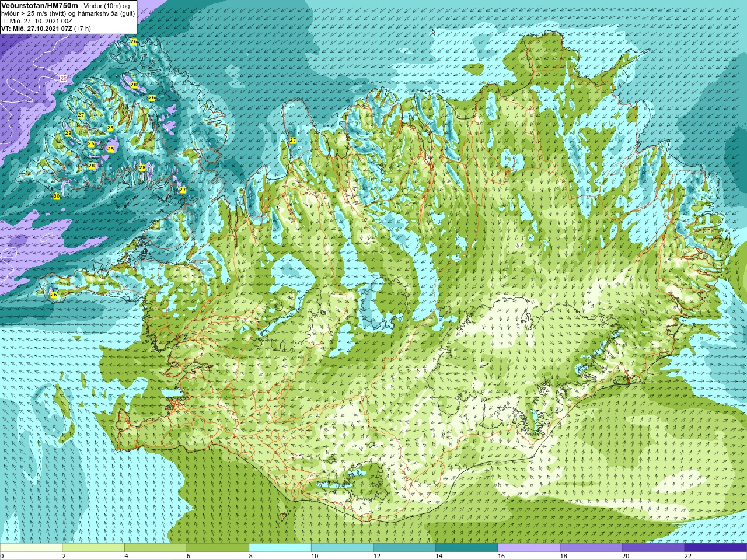The height and width of the screenshot is (560, 747).
Task: Choose the 10–12 m/s light teal legend swatch
Action: coord(342,548)
